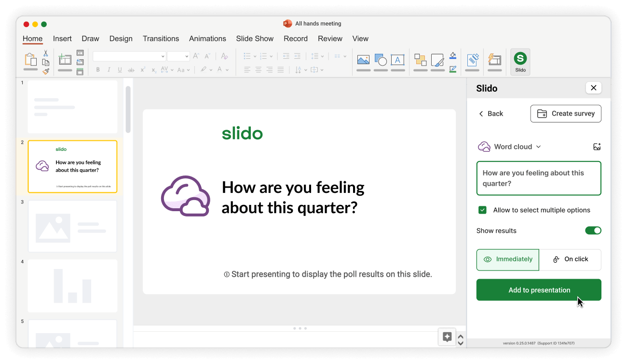Click the slide panel vertical scrollbar
627x364 pixels.
click(x=128, y=109)
